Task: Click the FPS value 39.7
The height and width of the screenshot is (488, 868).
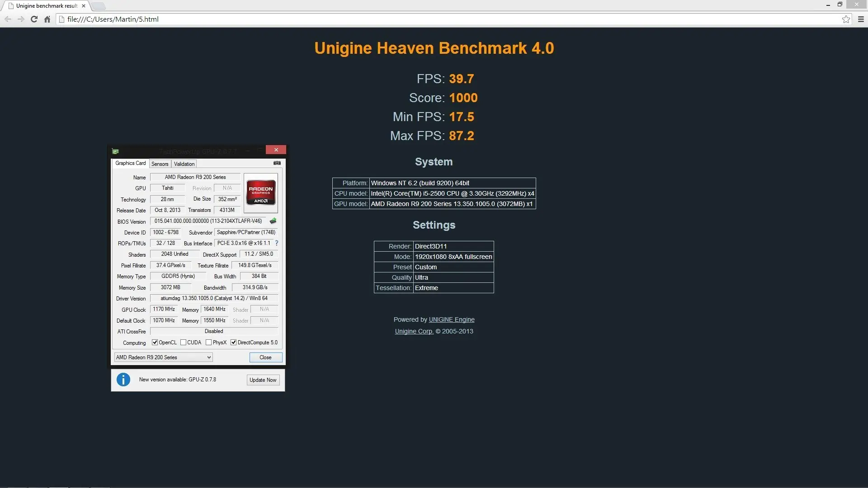Action: click(462, 79)
